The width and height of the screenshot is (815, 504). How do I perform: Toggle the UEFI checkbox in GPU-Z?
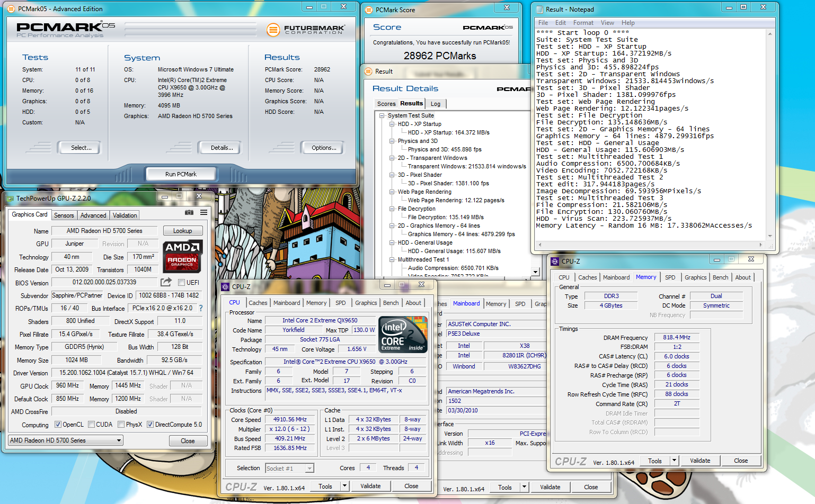click(182, 282)
